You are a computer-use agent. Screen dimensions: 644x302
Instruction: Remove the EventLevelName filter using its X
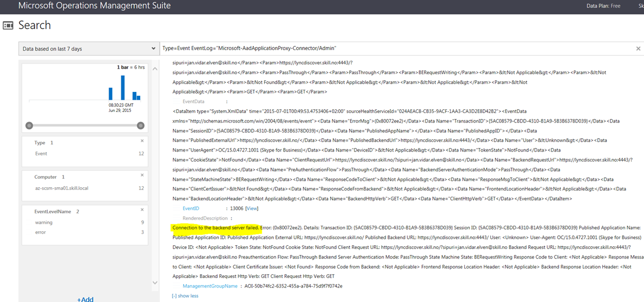[142, 210]
